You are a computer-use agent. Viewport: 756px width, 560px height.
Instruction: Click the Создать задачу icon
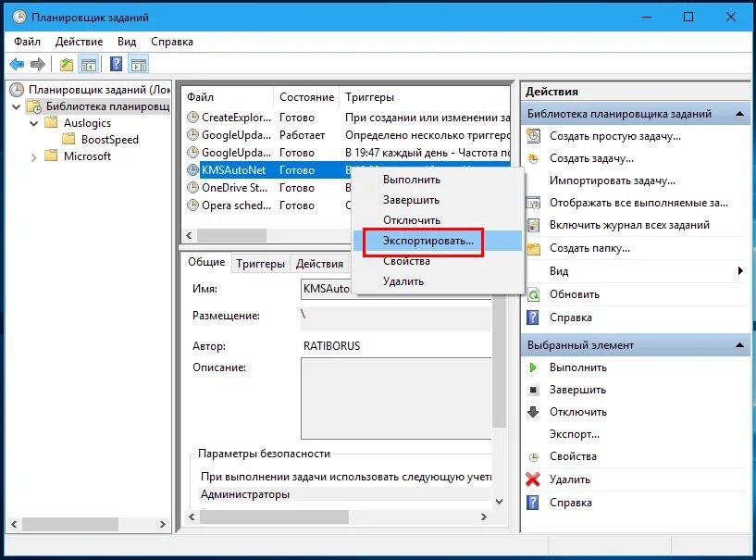pos(533,158)
